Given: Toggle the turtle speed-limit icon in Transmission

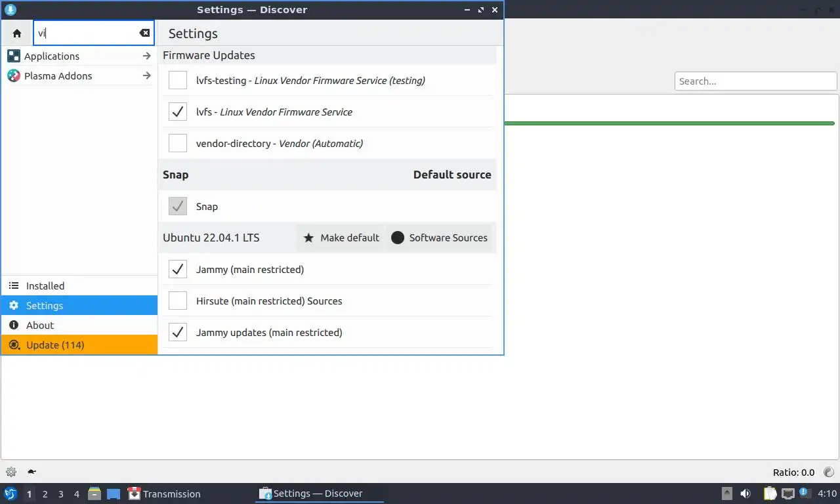Looking at the screenshot, I should click(31, 472).
